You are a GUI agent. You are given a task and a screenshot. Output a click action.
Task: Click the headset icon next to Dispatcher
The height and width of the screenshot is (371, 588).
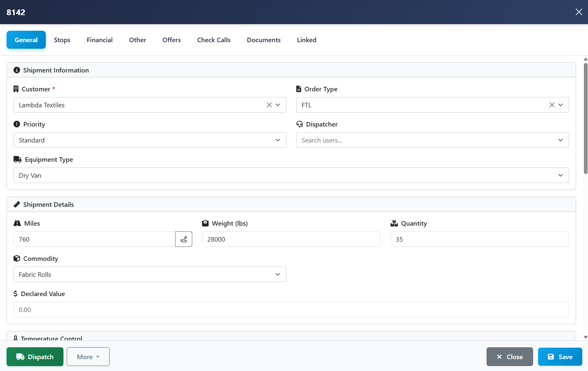300,124
